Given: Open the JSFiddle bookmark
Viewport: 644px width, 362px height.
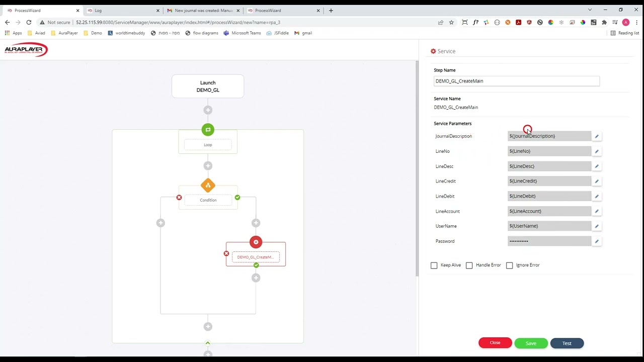Looking at the screenshot, I should click(x=277, y=33).
